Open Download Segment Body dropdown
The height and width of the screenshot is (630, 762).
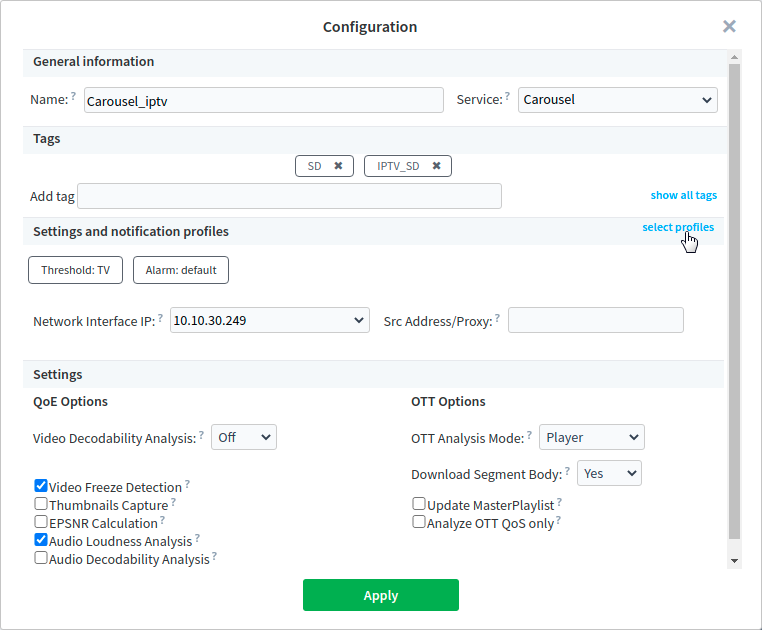[609, 473]
